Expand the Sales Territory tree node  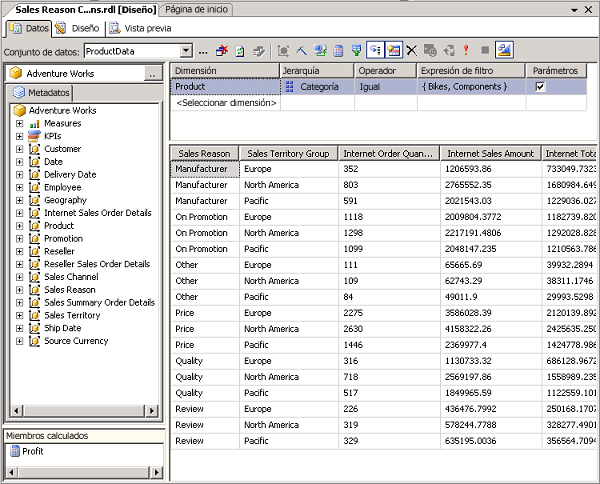point(19,315)
